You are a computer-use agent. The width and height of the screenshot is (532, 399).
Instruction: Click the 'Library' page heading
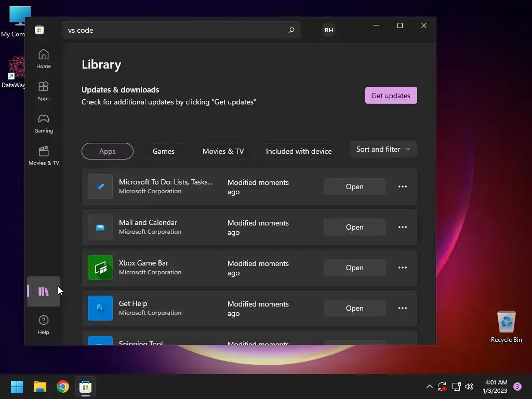101,64
